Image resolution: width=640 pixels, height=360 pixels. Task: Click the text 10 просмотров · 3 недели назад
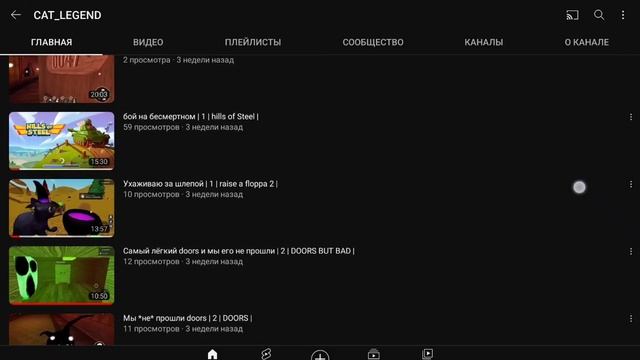tap(183, 195)
